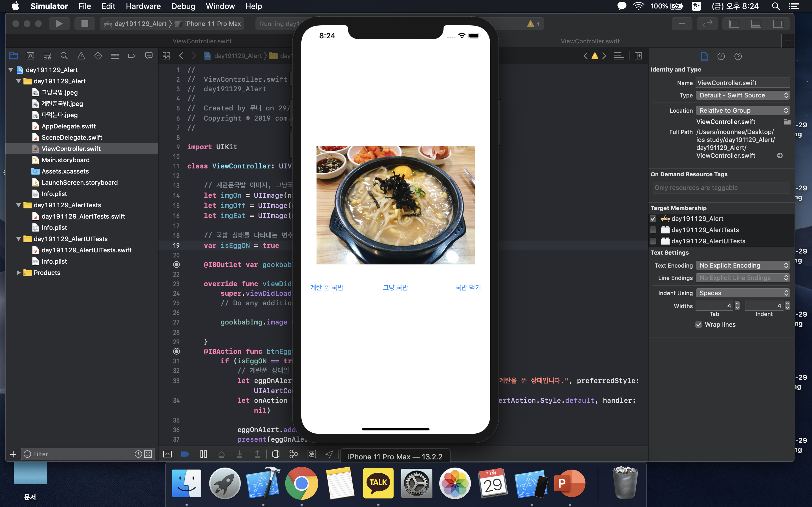Screen dimensions: 812x507
Task: Open Debug View Hierarchy icon
Action: pyautogui.click(x=275, y=454)
